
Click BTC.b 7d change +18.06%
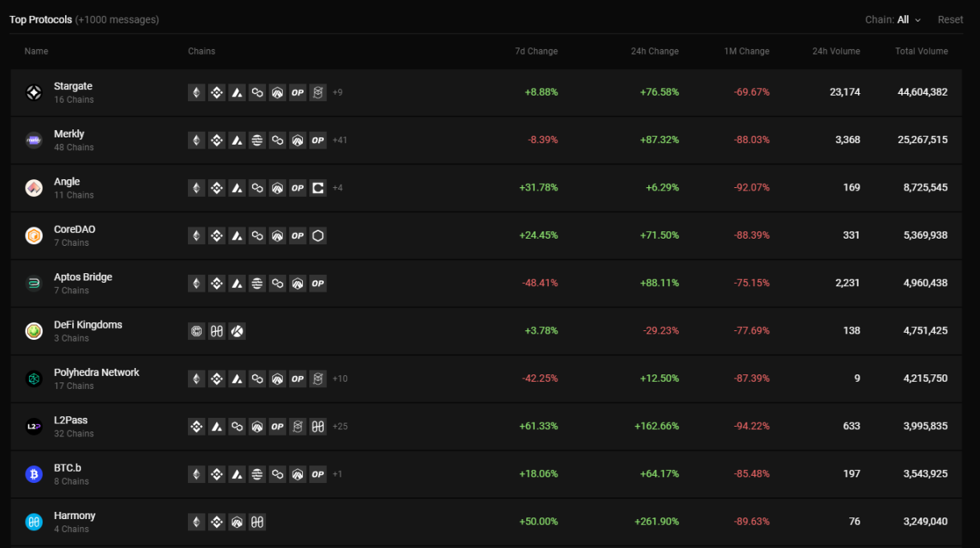(538, 474)
